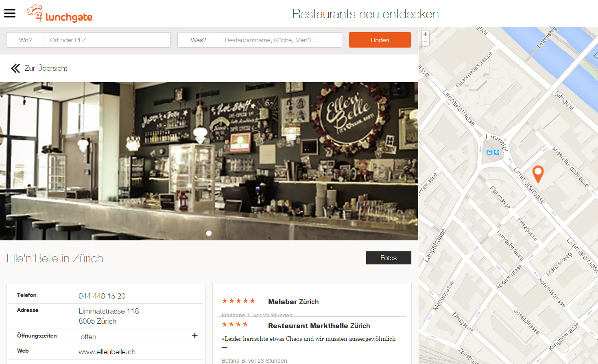Expand the Öffnungszeiten opening hours
This screenshot has width=598, height=364.
coord(195,336)
